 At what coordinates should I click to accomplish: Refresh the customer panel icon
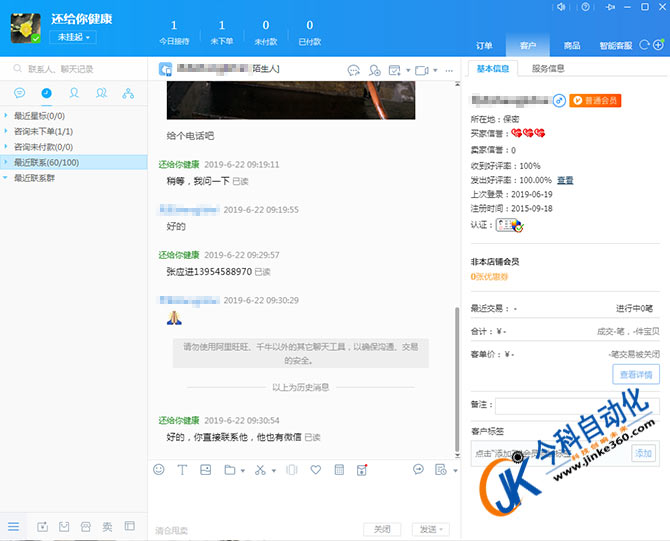(644, 45)
